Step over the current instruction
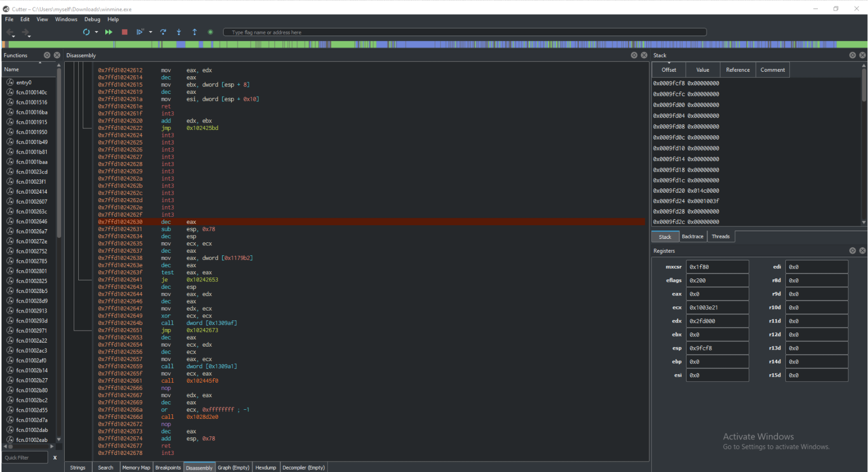868x472 pixels. (x=163, y=32)
